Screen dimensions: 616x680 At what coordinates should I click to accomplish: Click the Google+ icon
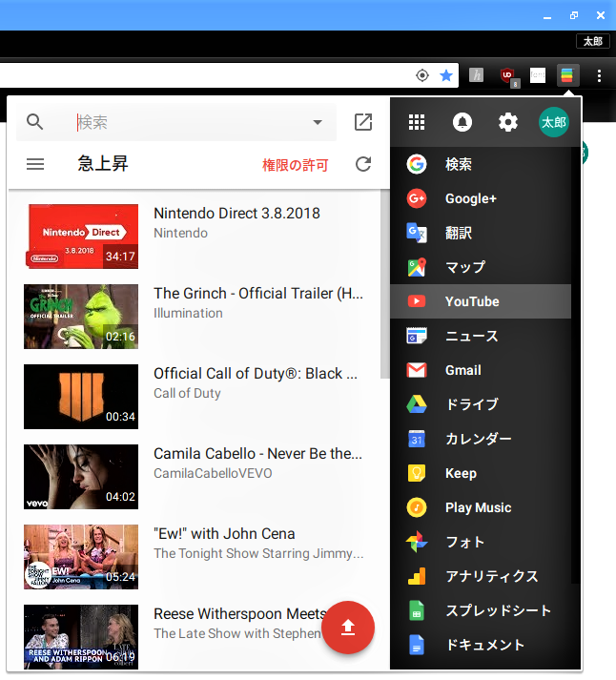[417, 198]
